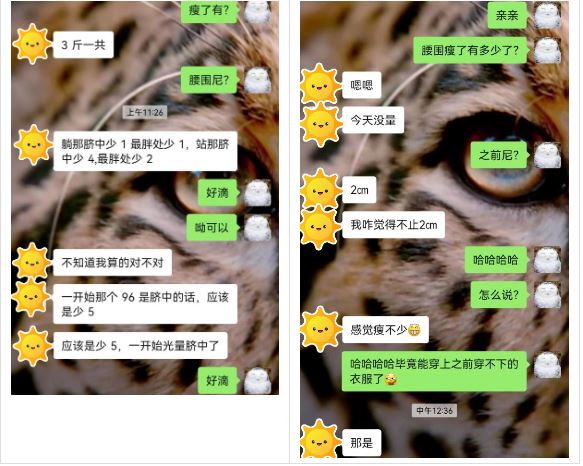Viewport: 583px width, 466px height.
Task: Tap the owl avatar next to '怎么说?'
Action: click(x=547, y=295)
